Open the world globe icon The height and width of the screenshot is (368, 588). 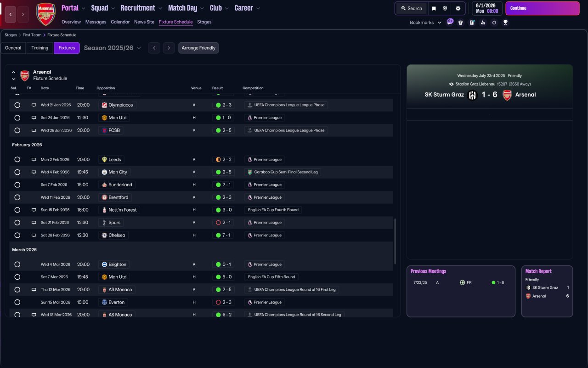pos(445,8)
